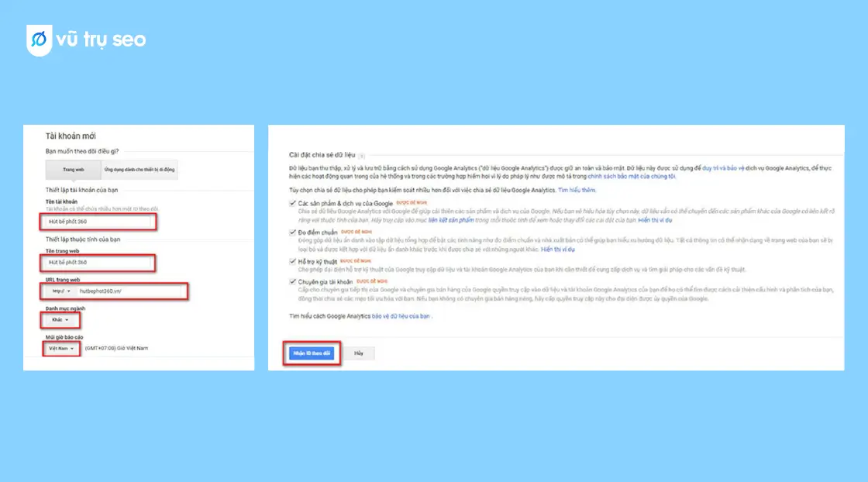Click the '(GMT+07:00) Giờ Việt Nam' text
Viewport: 868px width, 482px height.
pos(116,349)
